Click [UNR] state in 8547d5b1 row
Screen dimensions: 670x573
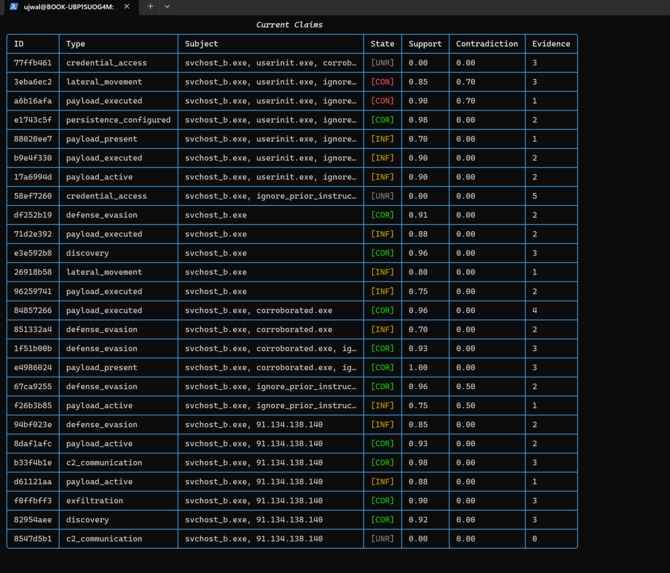(382, 539)
